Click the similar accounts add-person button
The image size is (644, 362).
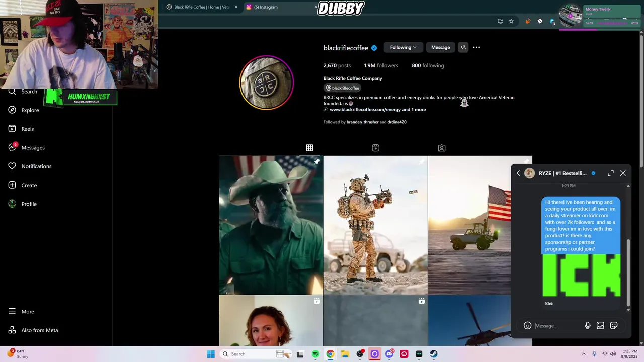click(x=463, y=47)
